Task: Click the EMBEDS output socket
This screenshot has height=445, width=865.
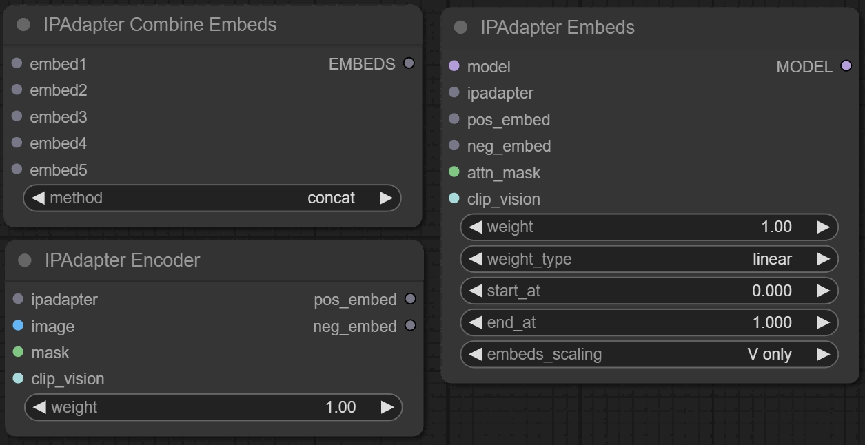Action: click(x=409, y=63)
